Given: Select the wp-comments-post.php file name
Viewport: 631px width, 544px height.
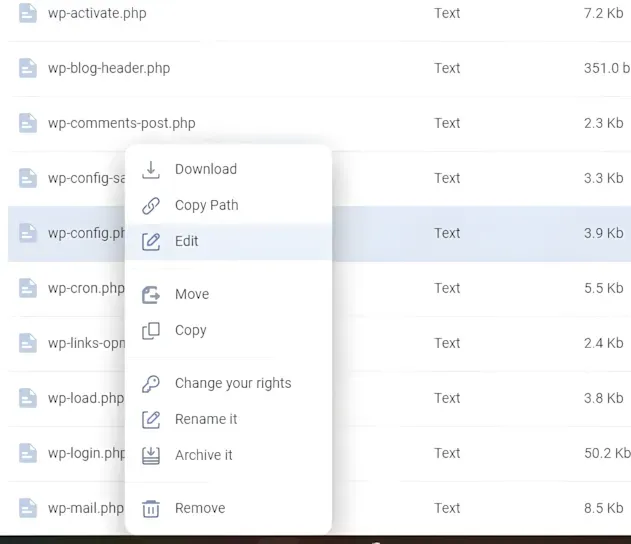Looking at the screenshot, I should point(122,123).
